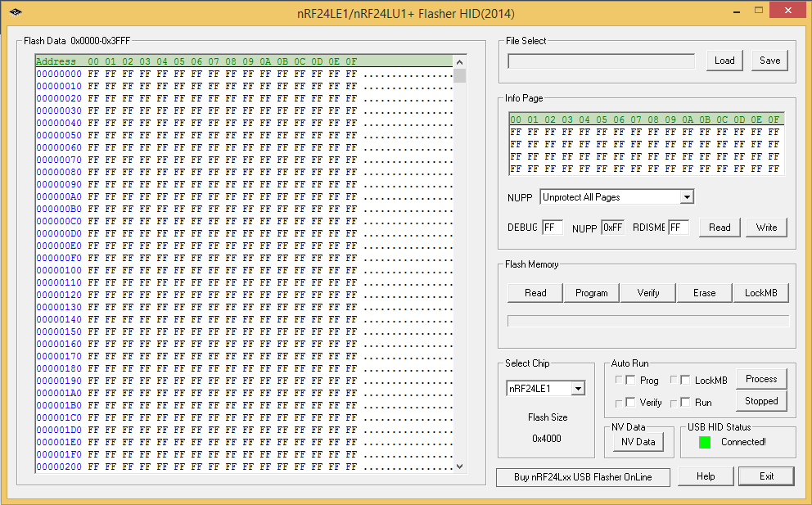The width and height of the screenshot is (812, 505).
Task: Click the Buy nRF24Lxx USB Flasher OnLine link
Action: pyautogui.click(x=583, y=476)
